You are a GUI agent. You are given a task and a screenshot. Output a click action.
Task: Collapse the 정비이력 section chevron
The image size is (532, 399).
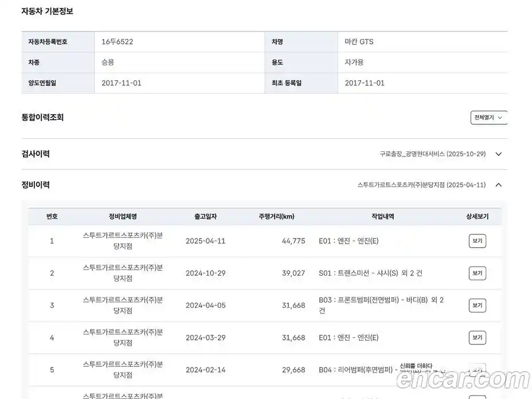pos(498,185)
